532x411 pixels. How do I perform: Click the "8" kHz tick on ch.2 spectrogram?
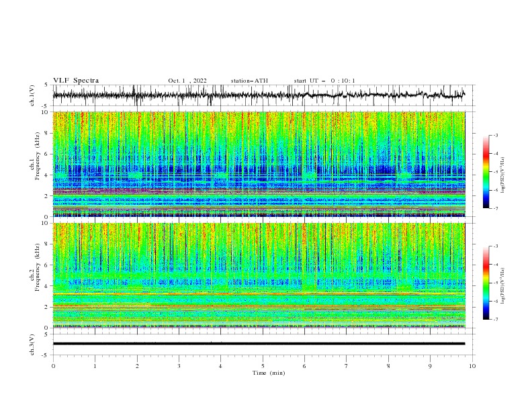47,244
